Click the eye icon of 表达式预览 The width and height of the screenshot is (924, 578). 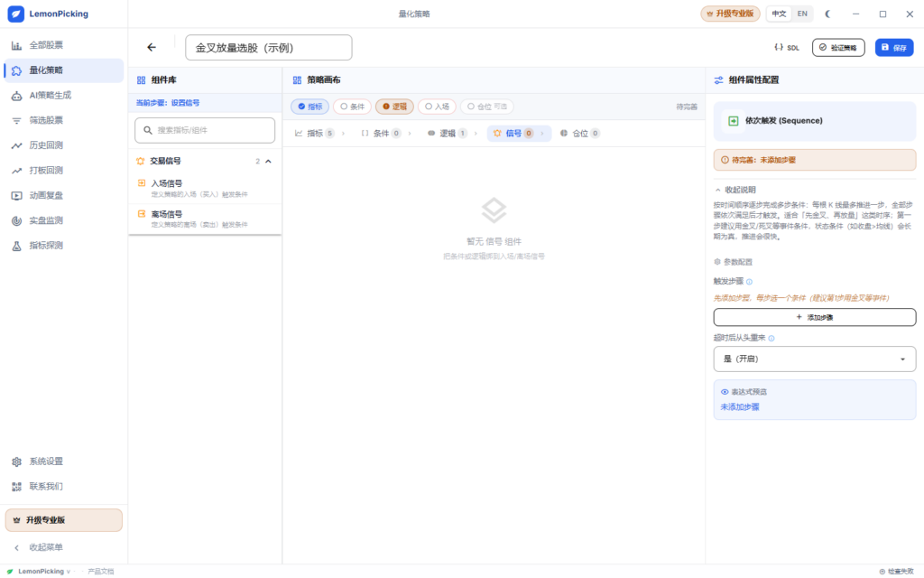coord(725,392)
